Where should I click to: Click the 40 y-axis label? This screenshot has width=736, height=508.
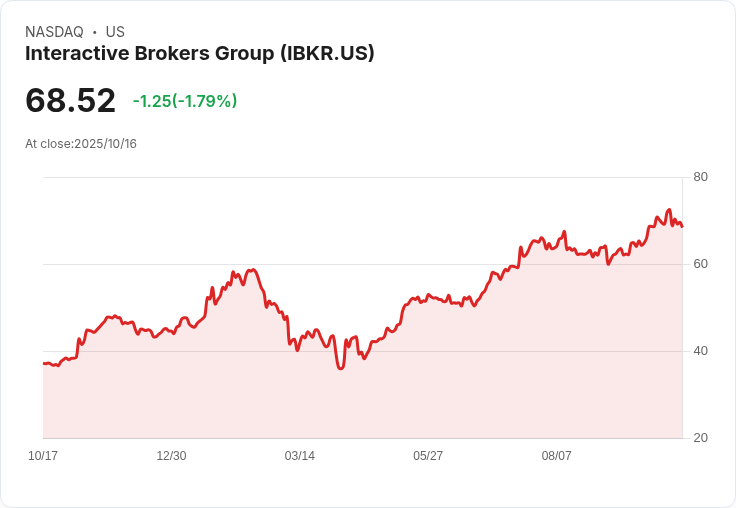pos(700,351)
